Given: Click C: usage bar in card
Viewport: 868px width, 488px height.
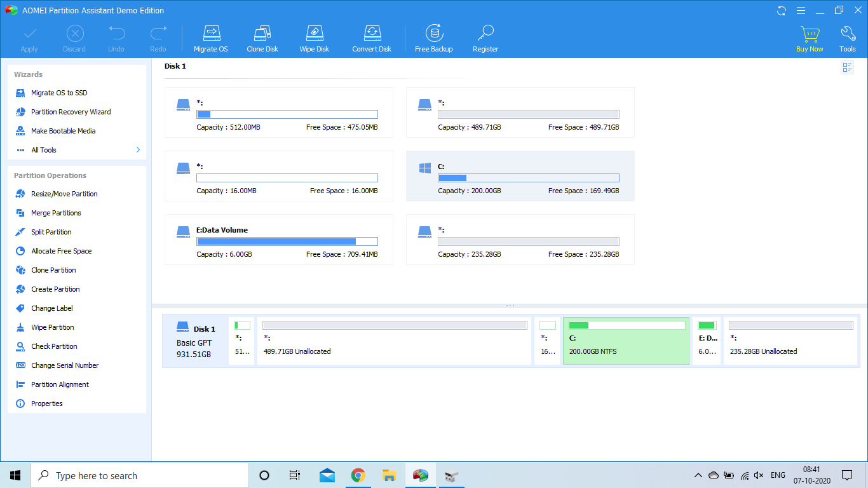Looking at the screenshot, I should (x=529, y=178).
